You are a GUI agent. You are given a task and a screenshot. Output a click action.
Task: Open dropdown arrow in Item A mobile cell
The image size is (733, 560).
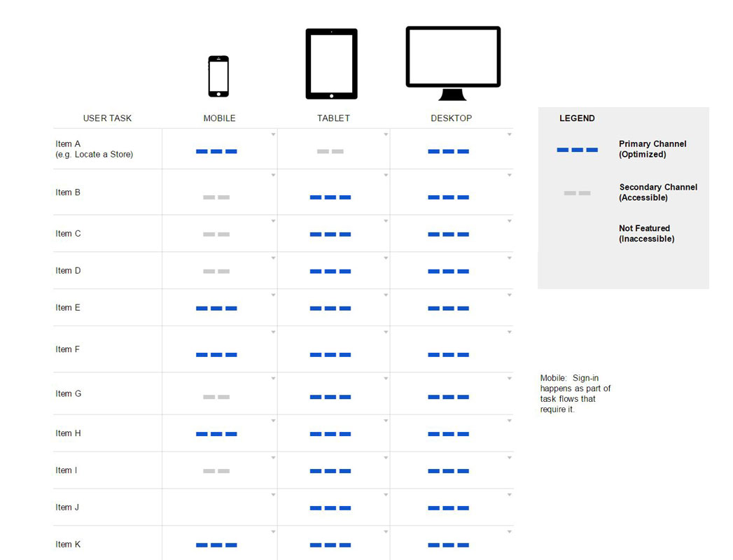(x=273, y=134)
